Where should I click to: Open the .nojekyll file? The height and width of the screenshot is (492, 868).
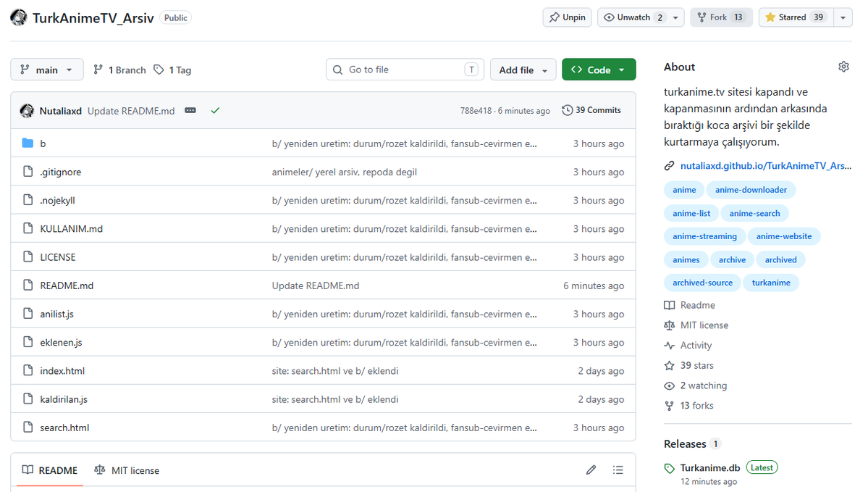point(58,201)
